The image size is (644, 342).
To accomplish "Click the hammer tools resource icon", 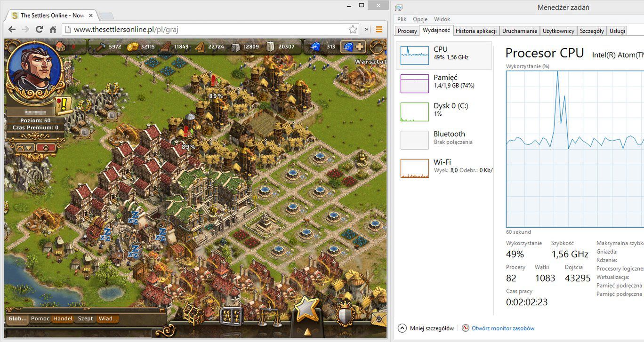I will (100, 47).
